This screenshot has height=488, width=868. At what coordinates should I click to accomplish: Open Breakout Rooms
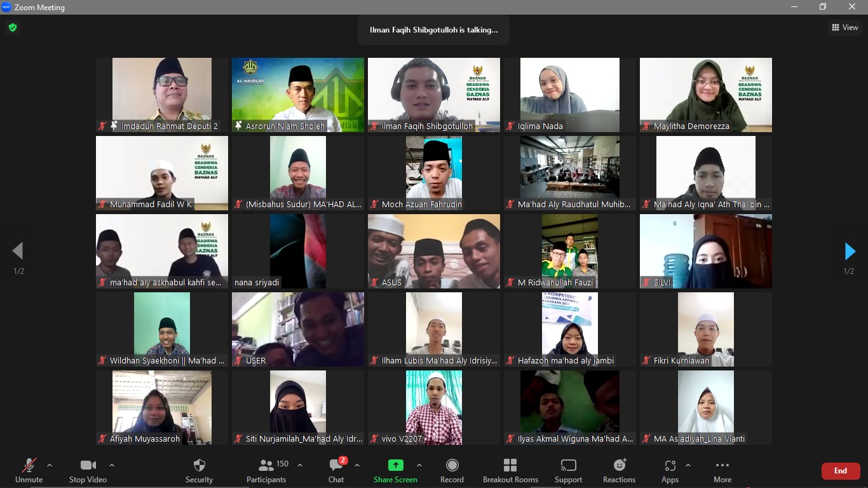[510, 471]
